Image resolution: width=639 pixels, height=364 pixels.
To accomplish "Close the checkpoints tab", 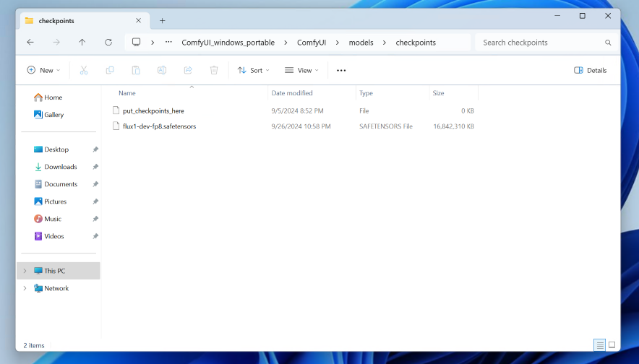I will (x=138, y=21).
